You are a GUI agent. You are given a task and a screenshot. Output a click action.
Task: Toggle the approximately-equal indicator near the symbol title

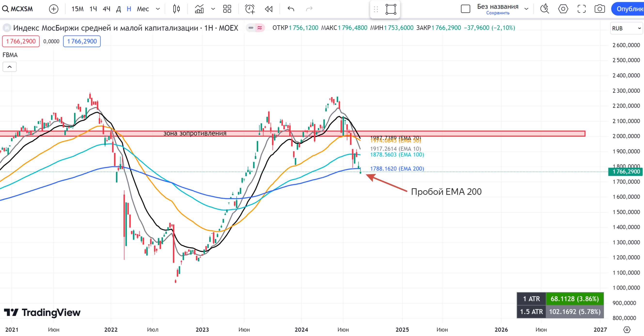pos(260,28)
